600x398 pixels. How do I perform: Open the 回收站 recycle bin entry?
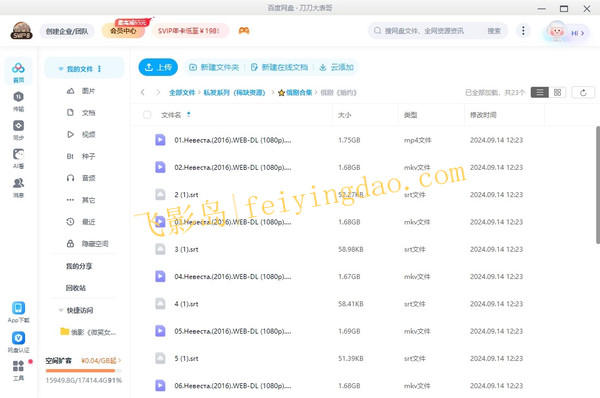click(76, 288)
